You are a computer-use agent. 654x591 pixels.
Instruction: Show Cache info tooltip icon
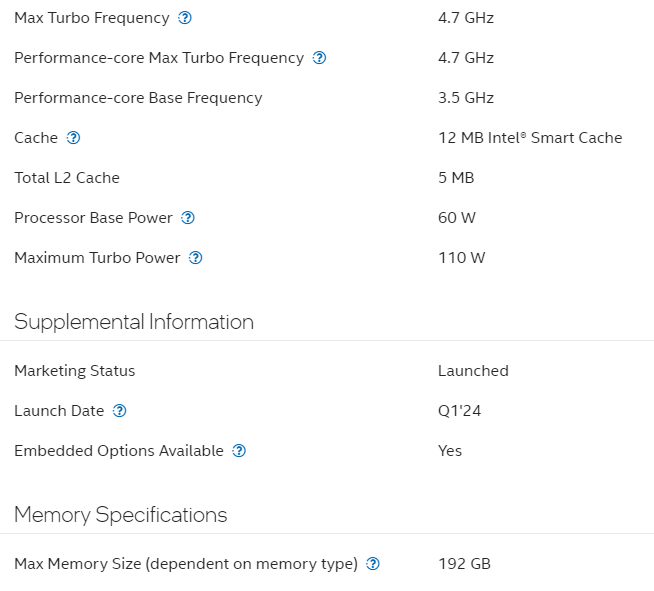[x=73, y=138]
